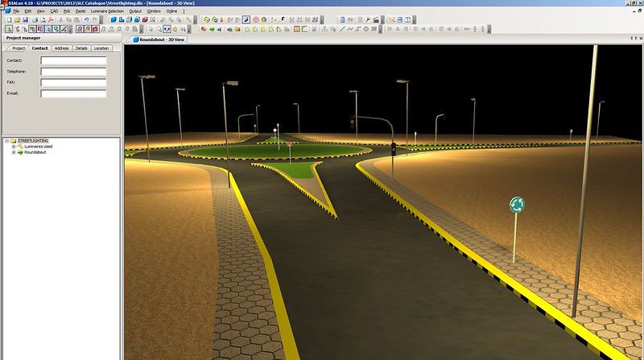Click the New project icon
The image size is (644, 360).
coord(7,19)
